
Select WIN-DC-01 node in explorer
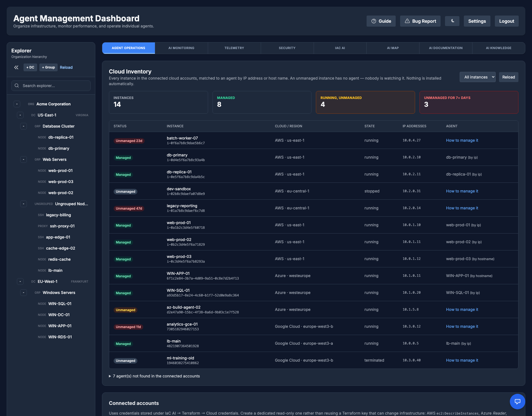[x=59, y=315]
